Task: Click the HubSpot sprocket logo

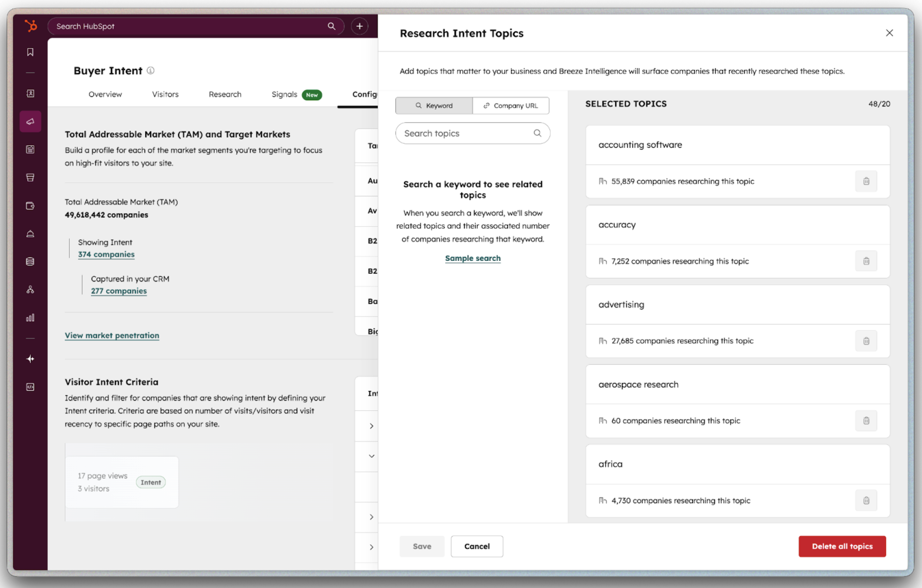Action: pyautogui.click(x=31, y=26)
